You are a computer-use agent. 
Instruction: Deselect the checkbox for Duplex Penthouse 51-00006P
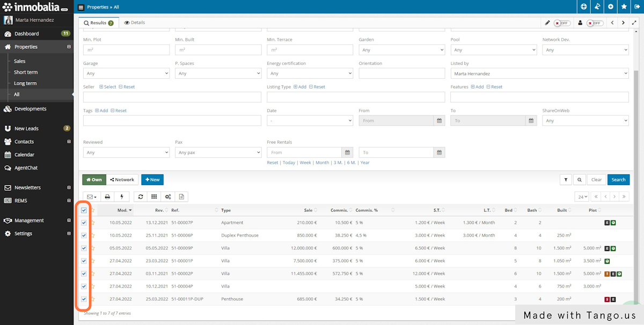(84, 235)
